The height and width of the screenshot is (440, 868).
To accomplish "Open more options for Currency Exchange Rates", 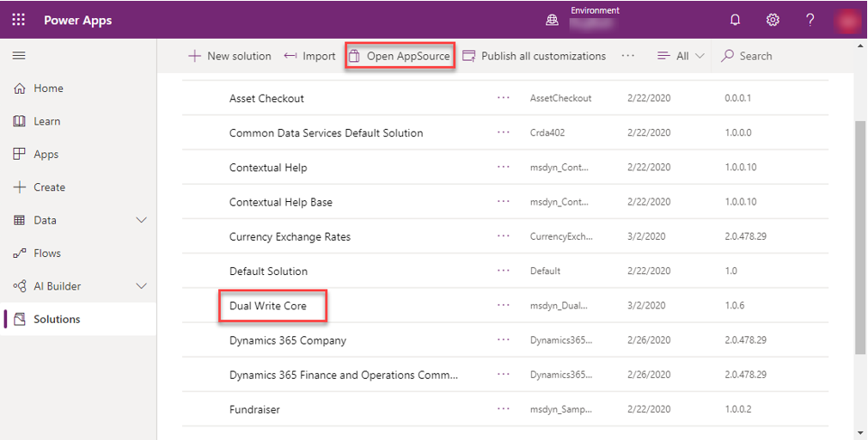I will click(x=504, y=236).
